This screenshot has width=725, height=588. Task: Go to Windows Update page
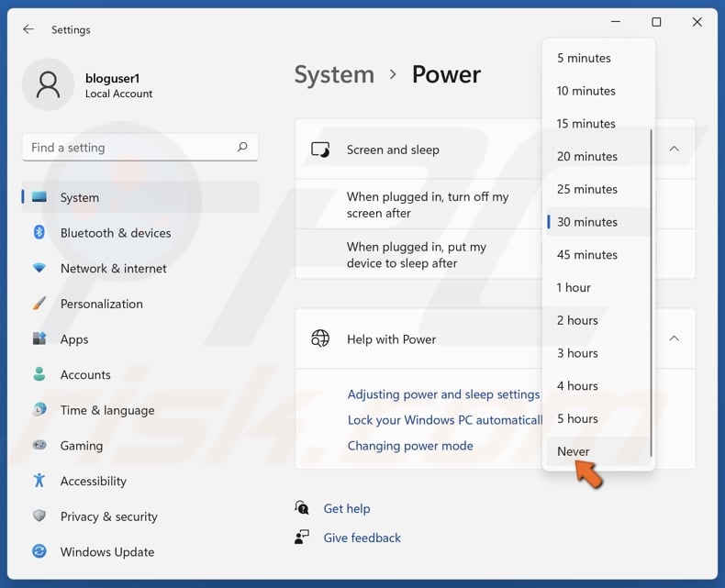pyautogui.click(x=140, y=551)
